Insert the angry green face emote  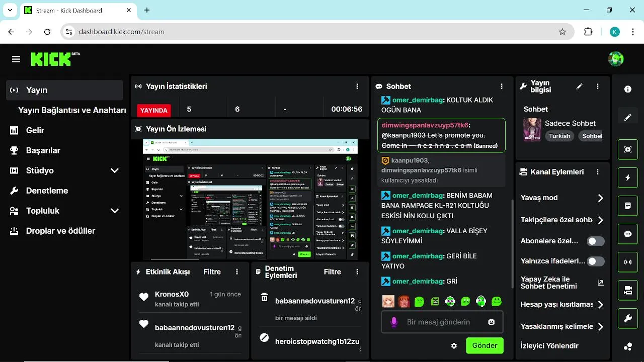coord(435,301)
